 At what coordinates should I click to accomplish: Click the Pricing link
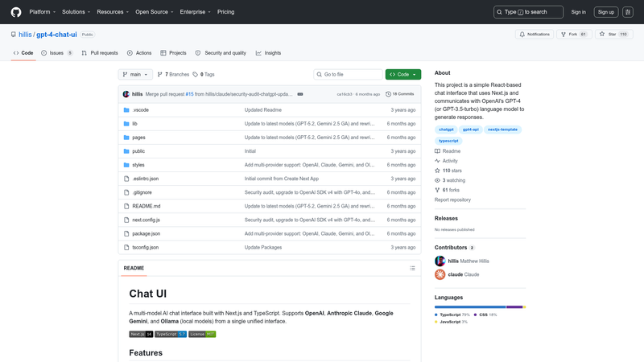pos(226,12)
